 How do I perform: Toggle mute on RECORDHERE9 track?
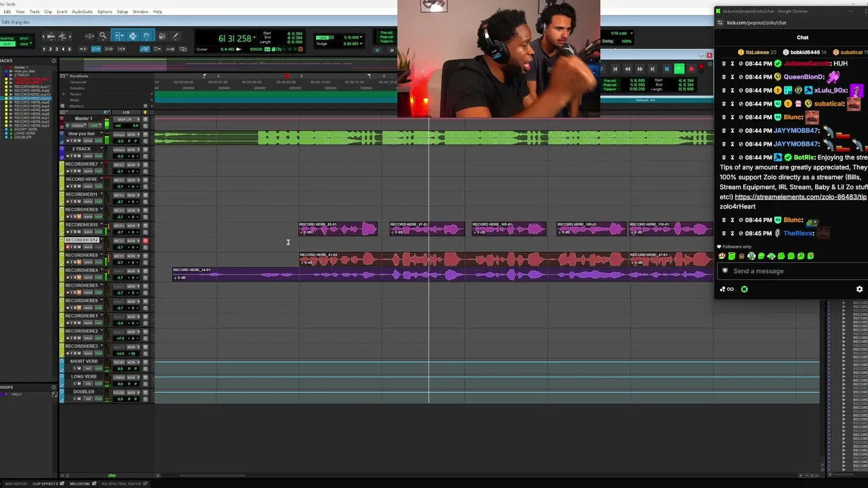pos(79,216)
